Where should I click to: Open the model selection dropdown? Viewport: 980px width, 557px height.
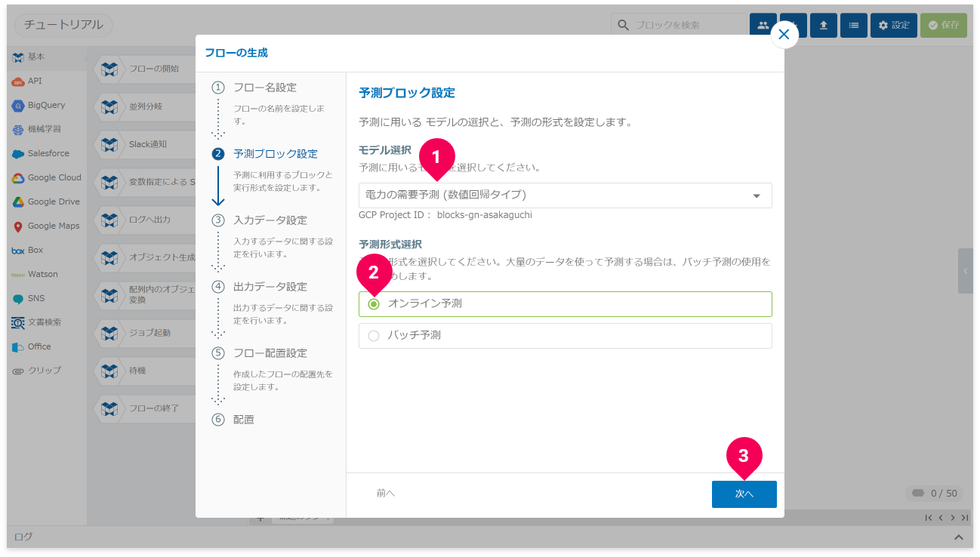point(565,195)
